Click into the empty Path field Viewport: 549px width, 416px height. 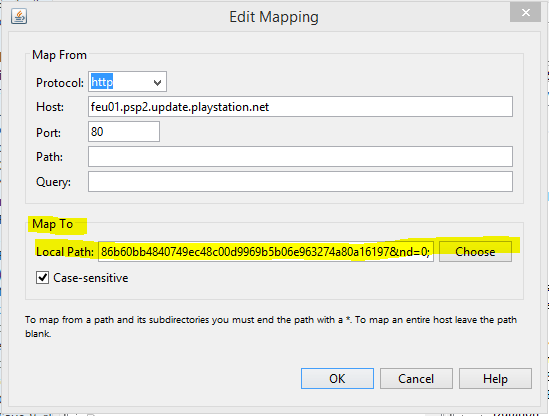(300, 157)
